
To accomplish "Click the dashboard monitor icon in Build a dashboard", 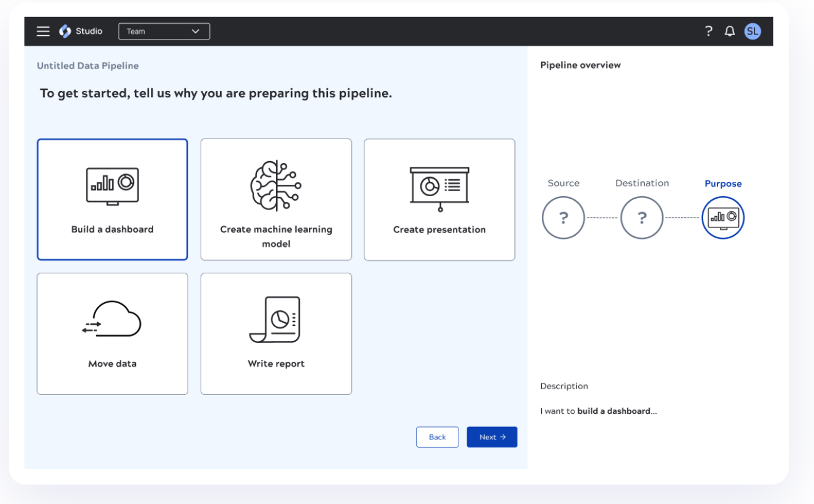I will [x=112, y=186].
